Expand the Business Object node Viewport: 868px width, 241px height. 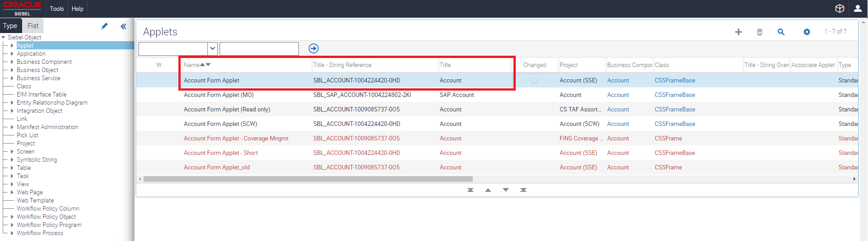click(x=12, y=70)
